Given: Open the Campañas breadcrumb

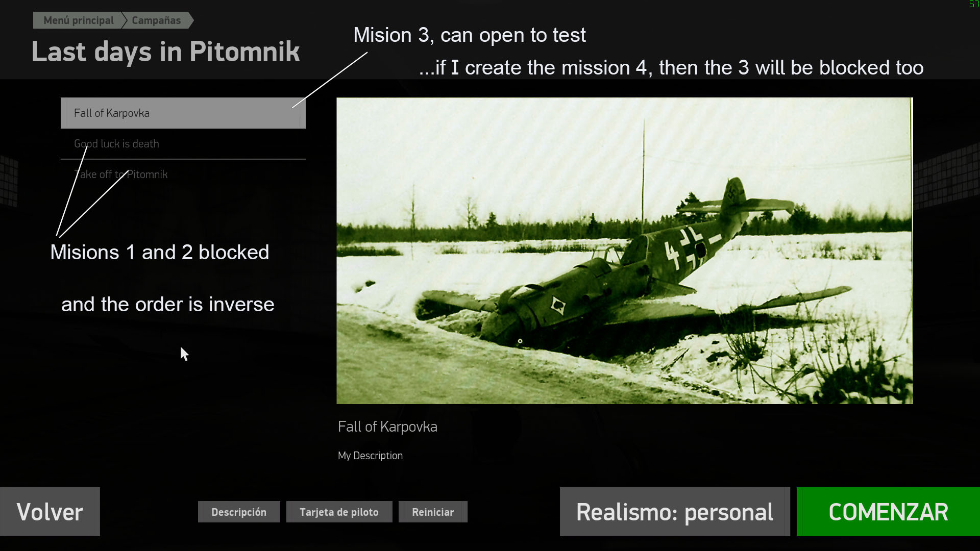Looking at the screenshot, I should pyautogui.click(x=156, y=20).
